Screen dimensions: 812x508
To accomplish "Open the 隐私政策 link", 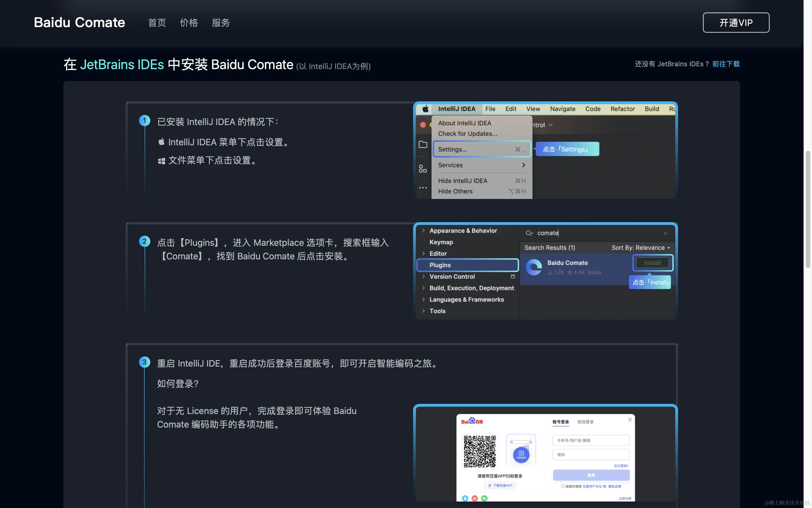I will [x=614, y=486].
